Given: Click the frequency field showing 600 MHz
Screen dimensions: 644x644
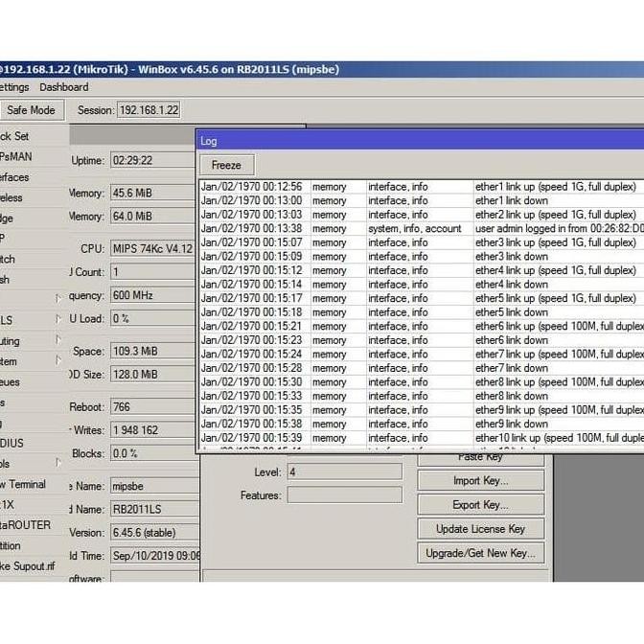Looking at the screenshot, I should coord(152,295).
